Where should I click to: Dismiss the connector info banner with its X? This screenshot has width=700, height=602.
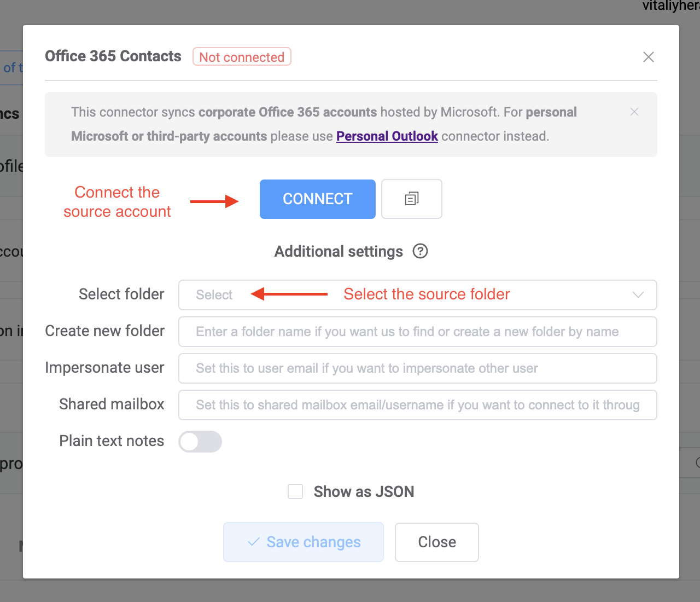pos(634,112)
